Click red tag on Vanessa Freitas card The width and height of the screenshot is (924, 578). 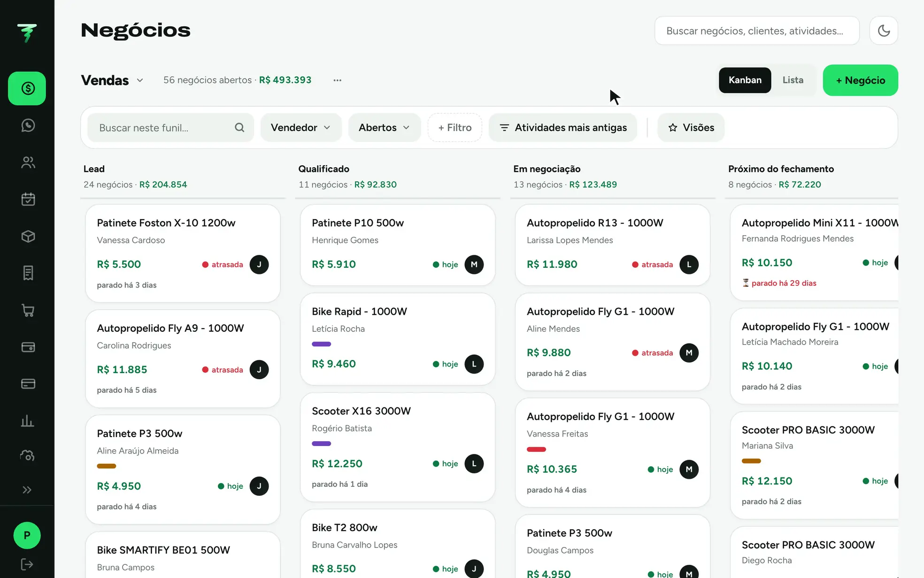(536, 449)
